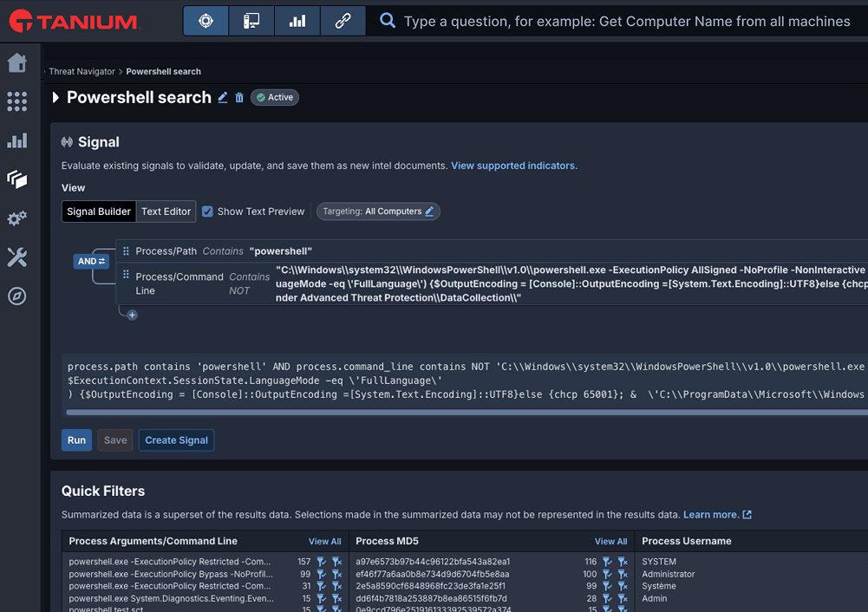Exclude filter for MD5 ef46f77a6aa0b8e7...
This screenshot has width=868, height=612.
623,575
